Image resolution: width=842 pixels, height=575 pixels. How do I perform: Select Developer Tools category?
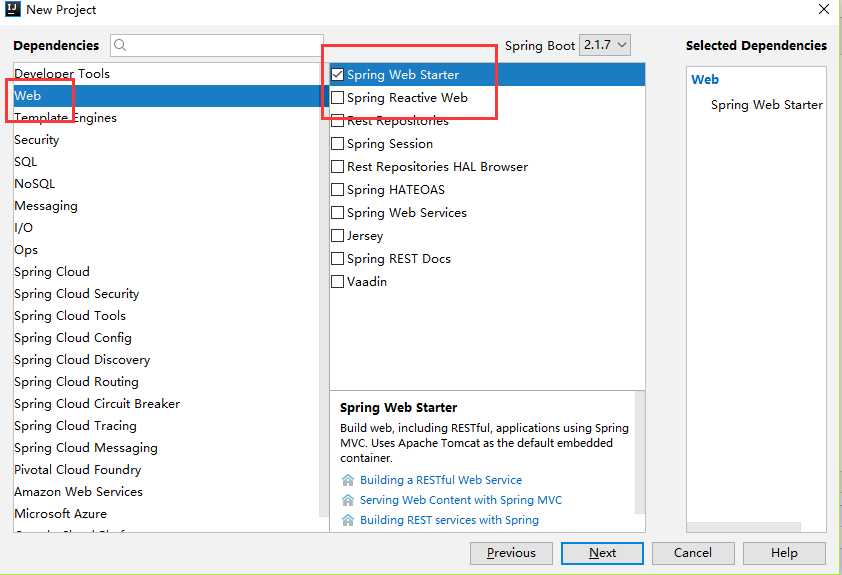tap(166, 74)
